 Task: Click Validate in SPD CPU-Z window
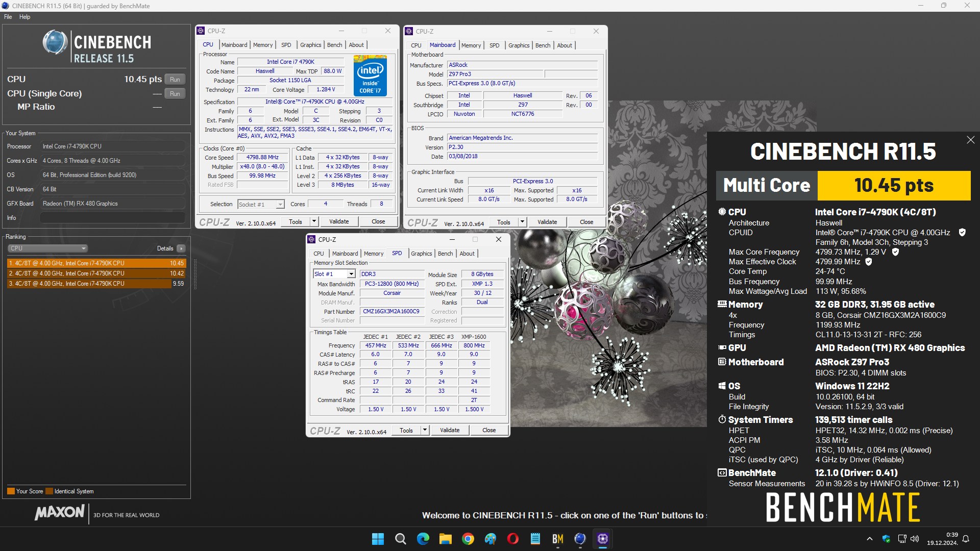pyautogui.click(x=450, y=431)
